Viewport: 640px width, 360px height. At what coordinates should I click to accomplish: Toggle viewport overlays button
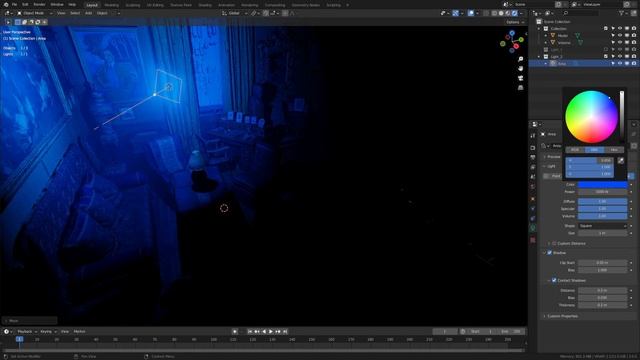point(471,13)
